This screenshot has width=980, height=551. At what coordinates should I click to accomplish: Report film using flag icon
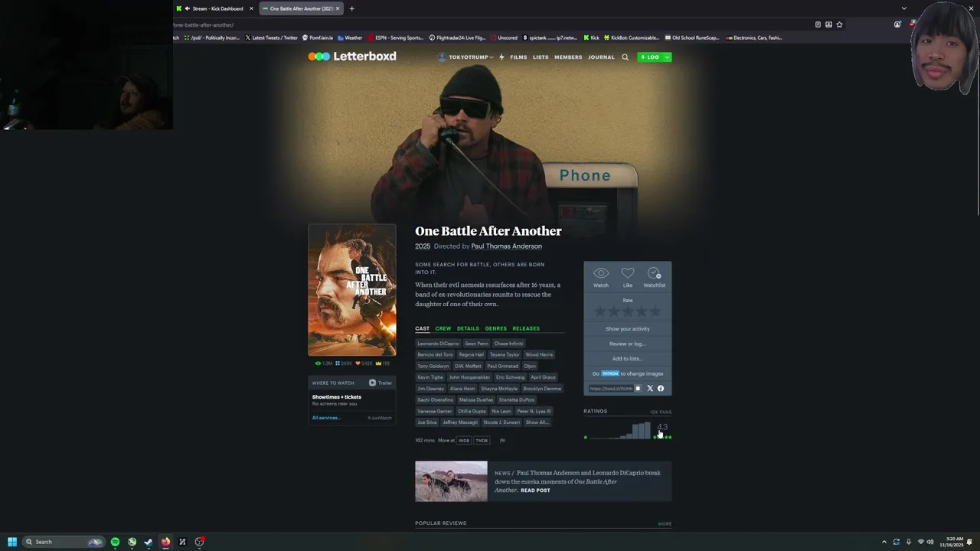point(502,441)
